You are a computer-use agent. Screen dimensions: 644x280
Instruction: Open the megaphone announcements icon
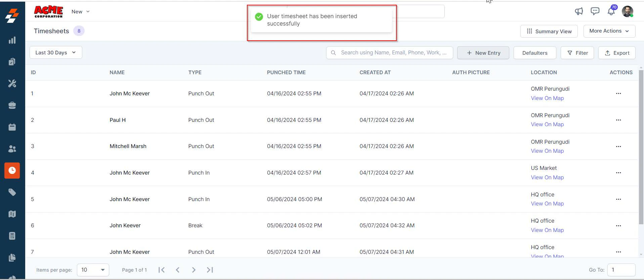[x=579, y=11]
